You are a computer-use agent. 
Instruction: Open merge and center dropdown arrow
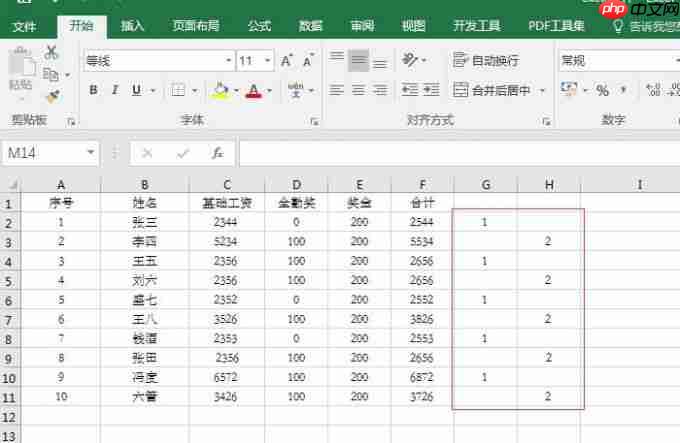542,90
